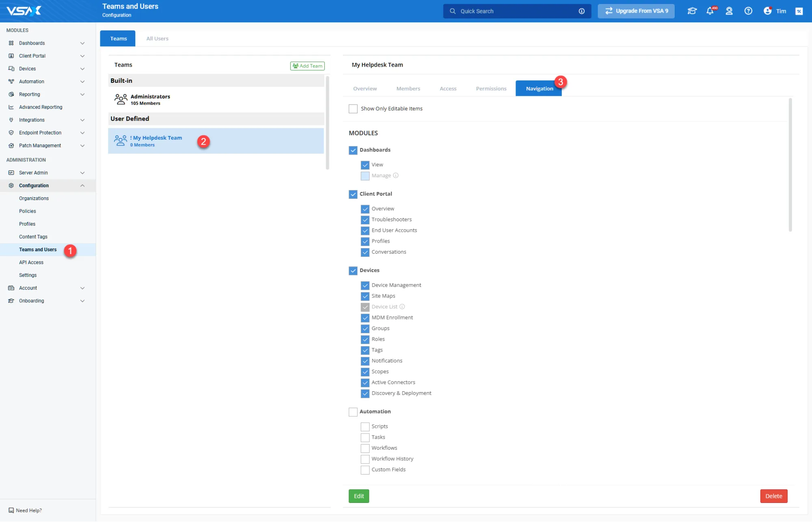Click the Quick Search info icon
The height and width of the screenshot is (522, 812).
click(x=582, y=11)
